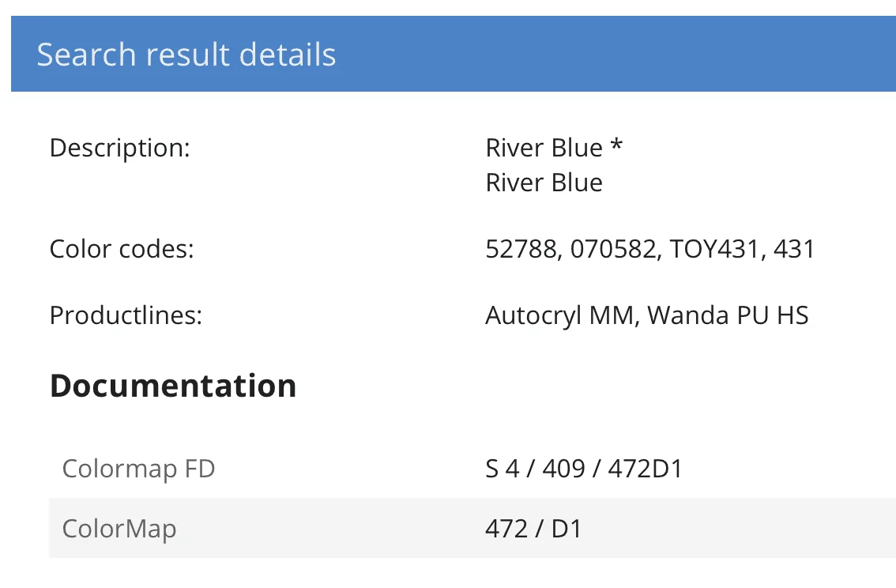Select the second River Blue line without asterisk
This screenshot has height=588, width=896.
click(x=544, y=183)
